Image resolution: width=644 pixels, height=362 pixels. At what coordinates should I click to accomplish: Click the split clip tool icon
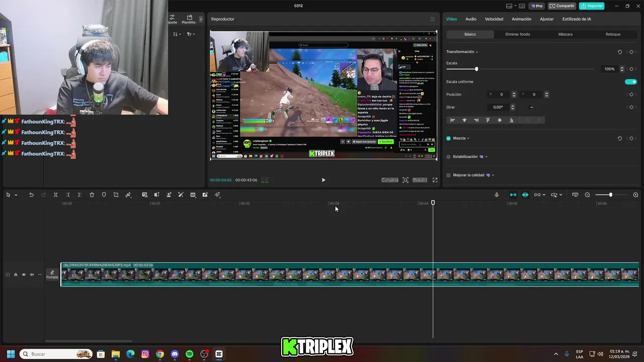click(x=55, y=195)
